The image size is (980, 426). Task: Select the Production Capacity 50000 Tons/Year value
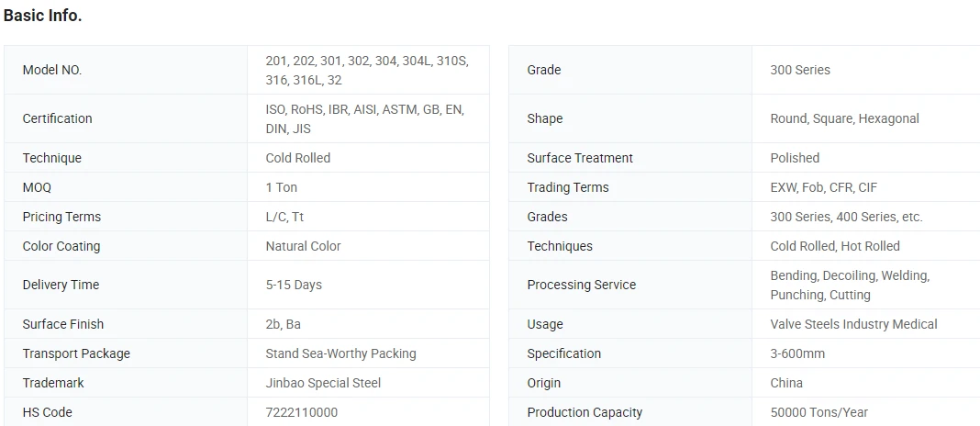pos(819,413)
